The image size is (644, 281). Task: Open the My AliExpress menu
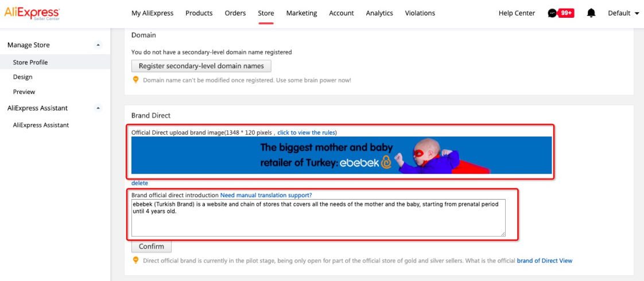(152, 13)
